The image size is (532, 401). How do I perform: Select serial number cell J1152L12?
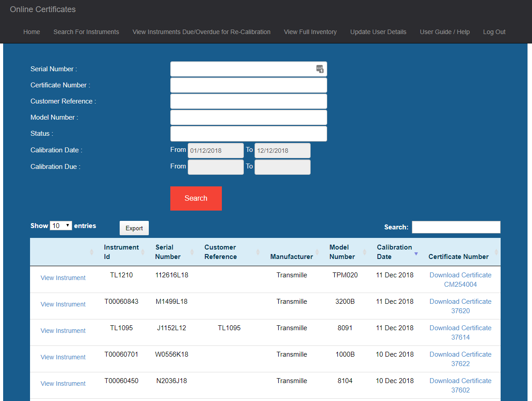(x=172, y=328)
